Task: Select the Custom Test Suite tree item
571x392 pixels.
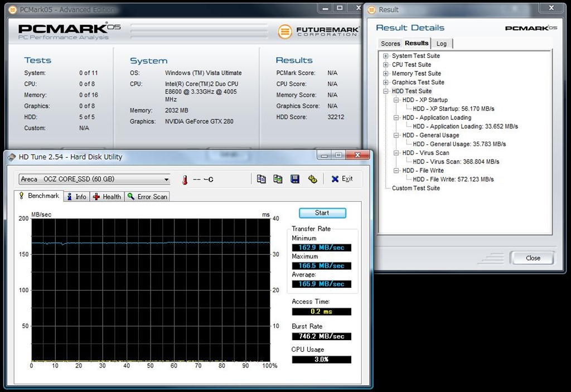Action: (x=415, y=188)
